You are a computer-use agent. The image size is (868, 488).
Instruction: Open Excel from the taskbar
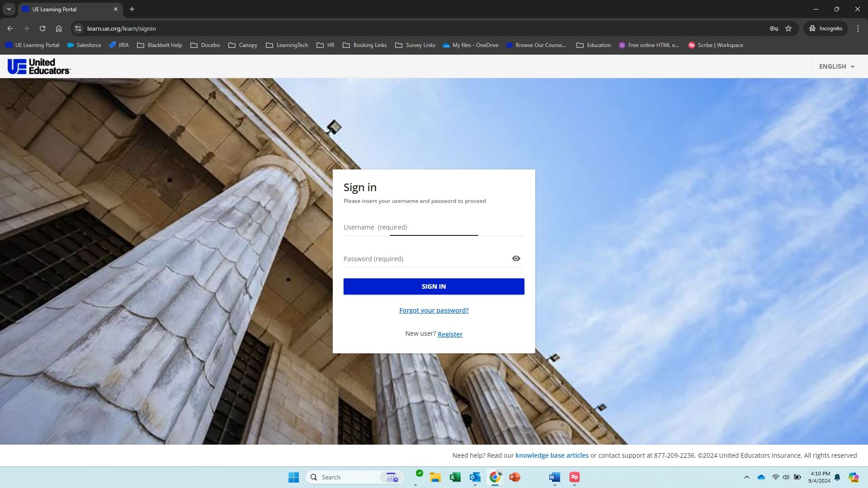click(x=455, y=477)
